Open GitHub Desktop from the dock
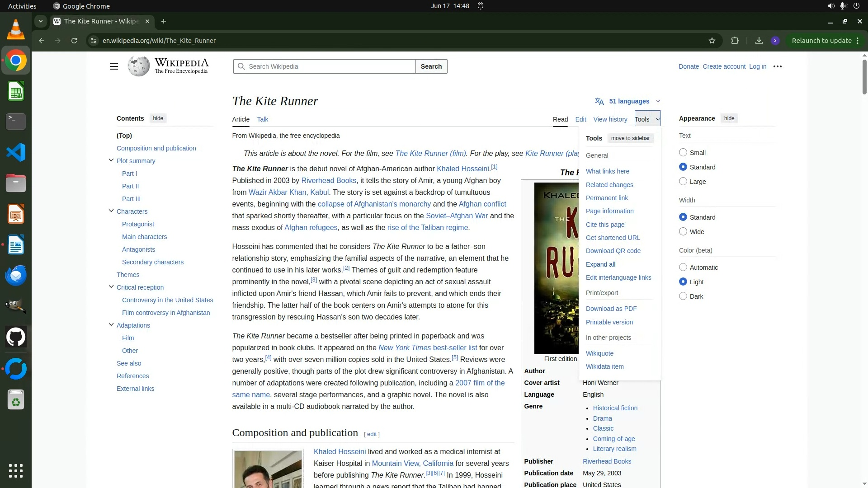 coord(16,337)
